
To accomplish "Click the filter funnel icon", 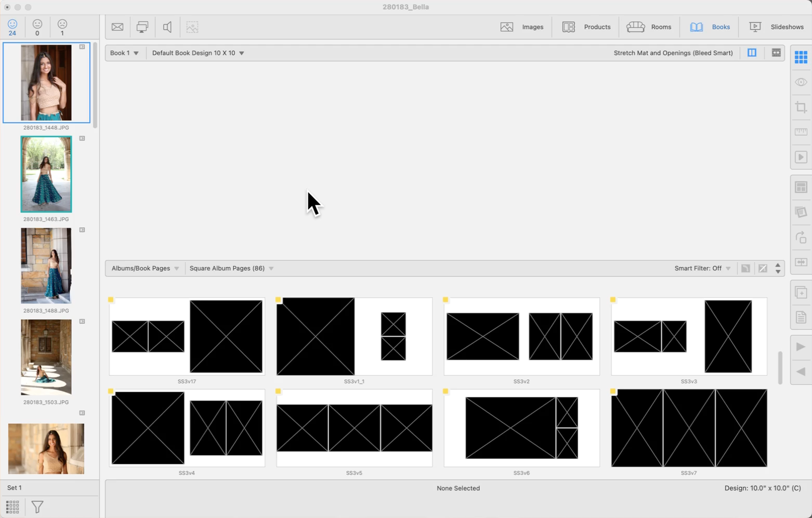I will point(37,507).
